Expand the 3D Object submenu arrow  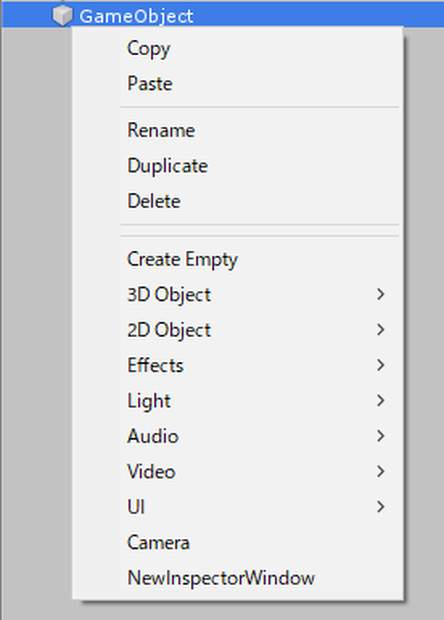pyautogui.click(x=381, y=294)
